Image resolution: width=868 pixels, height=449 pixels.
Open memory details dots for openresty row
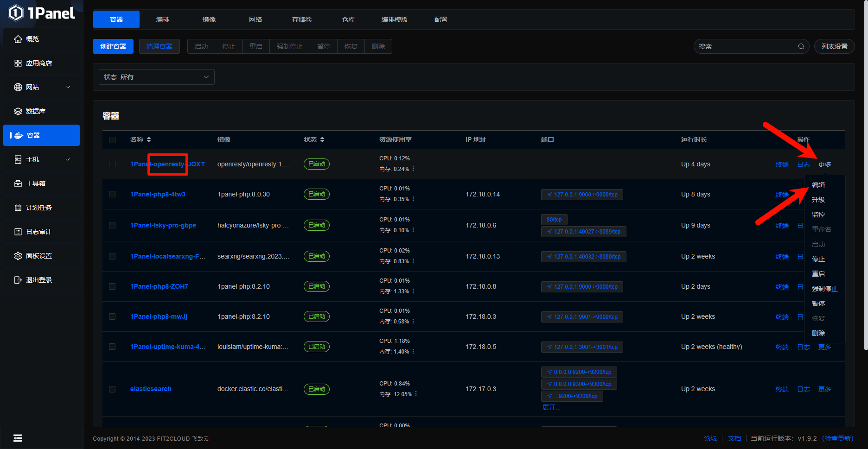(413, 169)
